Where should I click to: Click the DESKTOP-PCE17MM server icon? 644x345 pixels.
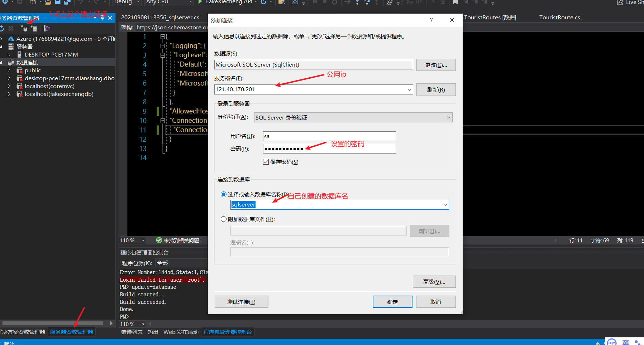pos(19,55)
